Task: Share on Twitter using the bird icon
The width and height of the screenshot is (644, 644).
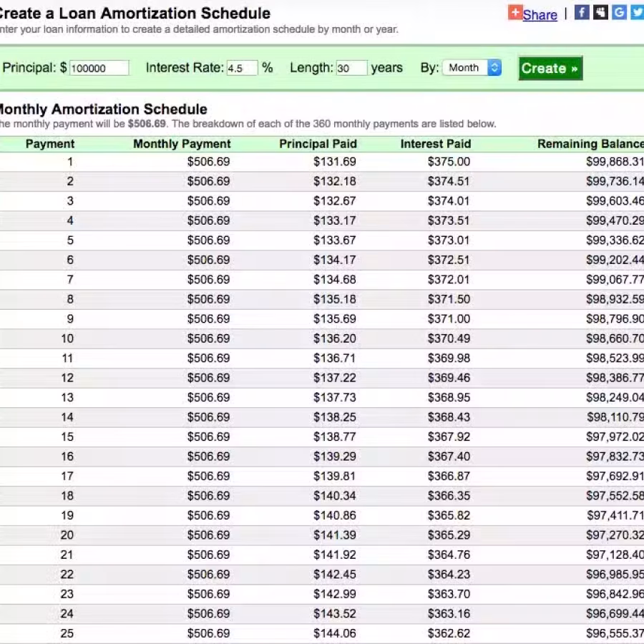Action: point(638,12)
